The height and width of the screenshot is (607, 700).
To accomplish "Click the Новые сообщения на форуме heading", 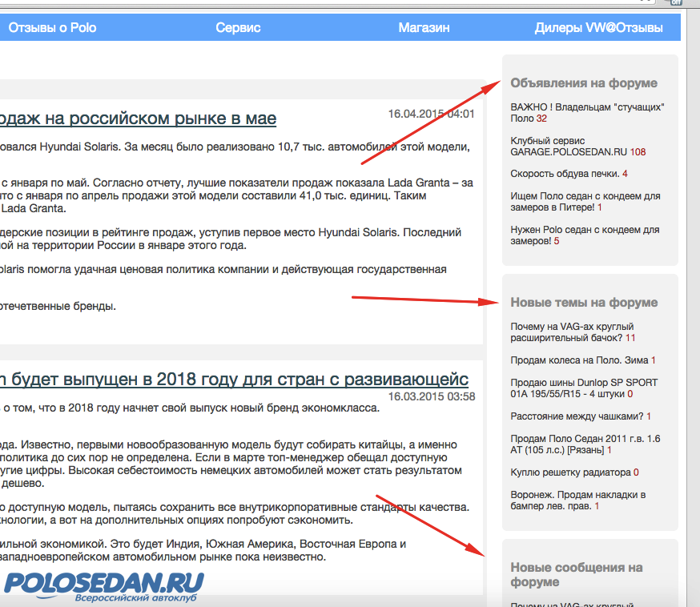I will tap(577, 574).
